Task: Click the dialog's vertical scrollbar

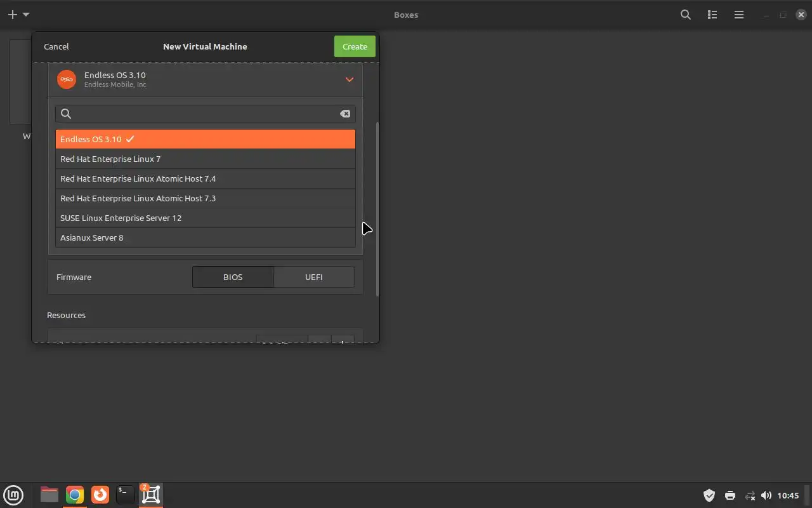Action: pos(377,209)
